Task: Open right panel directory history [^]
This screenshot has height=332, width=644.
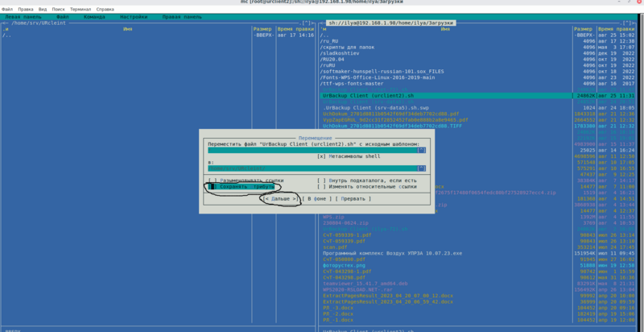Action: pyautogui.click(x=628, y=23)
